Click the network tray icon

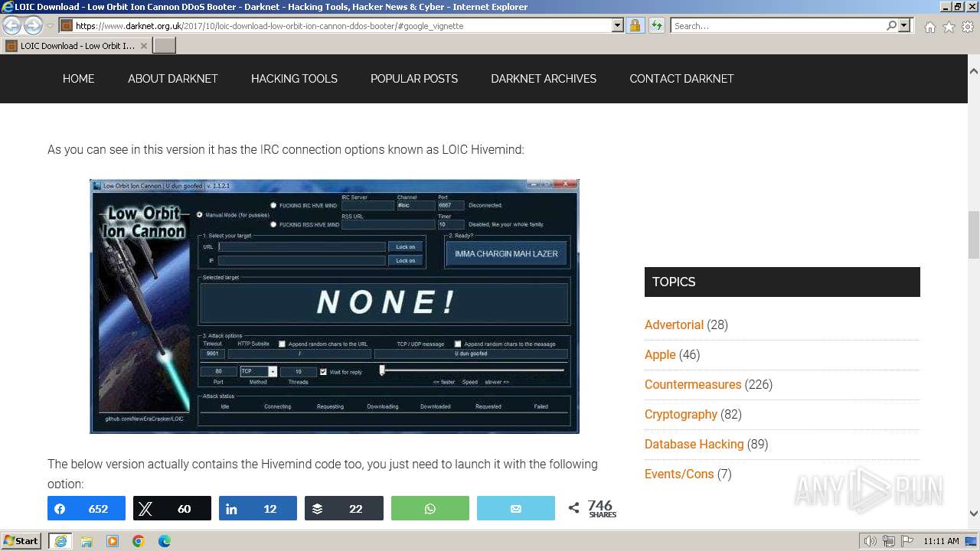[888, 541]
